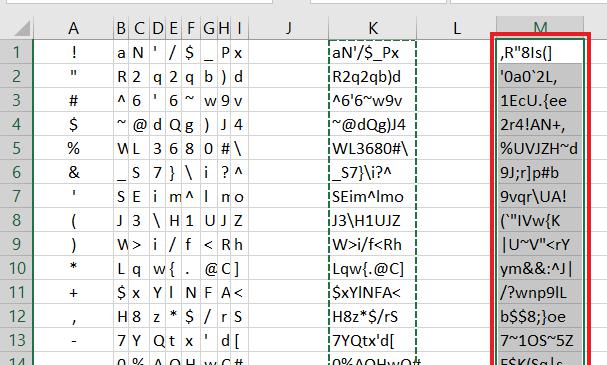Viewport: 607px width, 365px height.
Task: Select column B header
Action: pos(121,28)
